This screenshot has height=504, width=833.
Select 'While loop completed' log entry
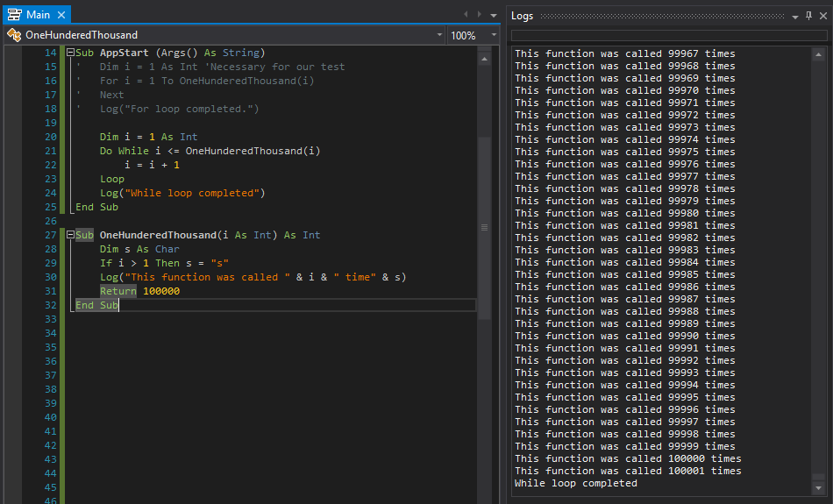[x=576, y=483]
